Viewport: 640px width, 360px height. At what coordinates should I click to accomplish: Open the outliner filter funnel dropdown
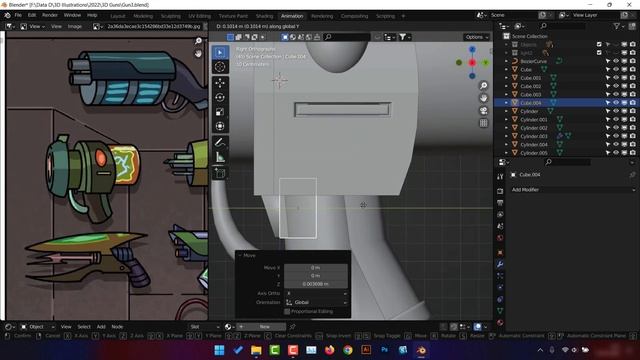coord(619,26)
